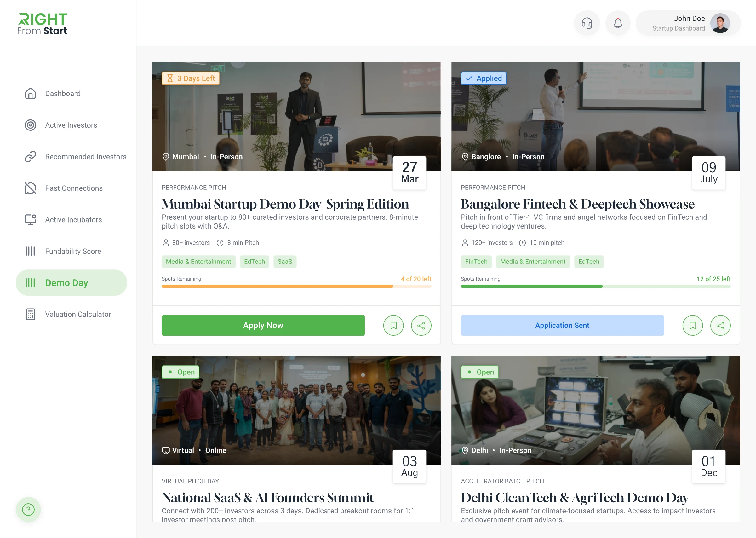Click the Fundability Score bars icon
This screenshot has height=538, width=756.
click(x=31, y=251)
